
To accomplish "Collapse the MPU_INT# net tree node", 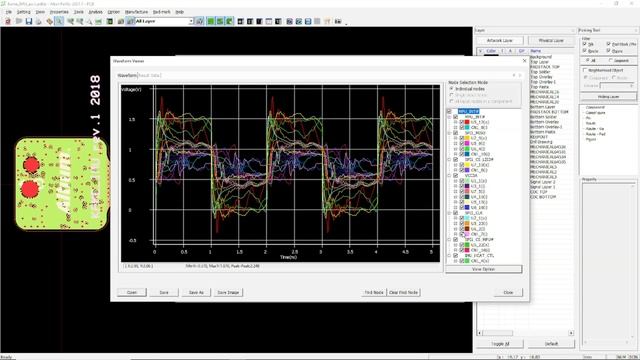I will click(450, 117).
